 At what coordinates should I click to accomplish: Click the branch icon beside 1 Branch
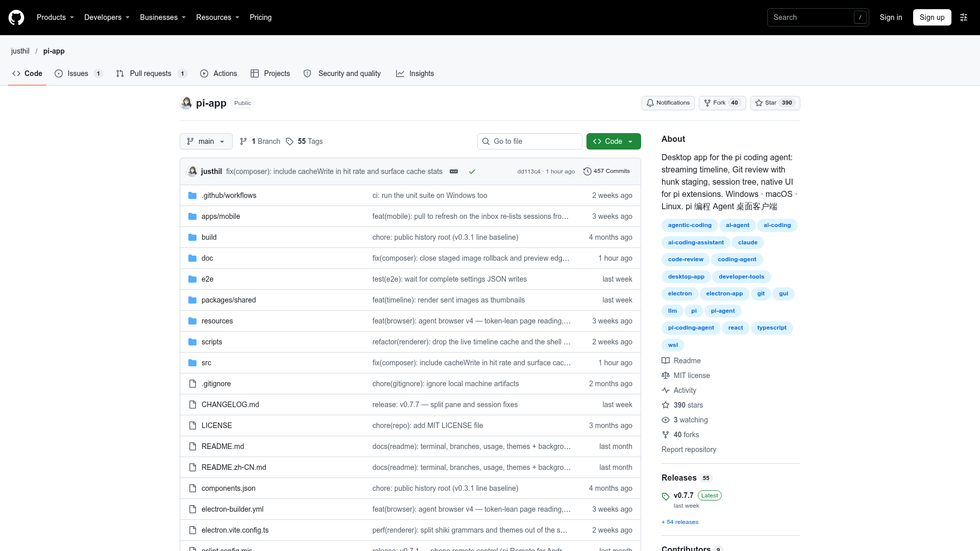(243, 141)
